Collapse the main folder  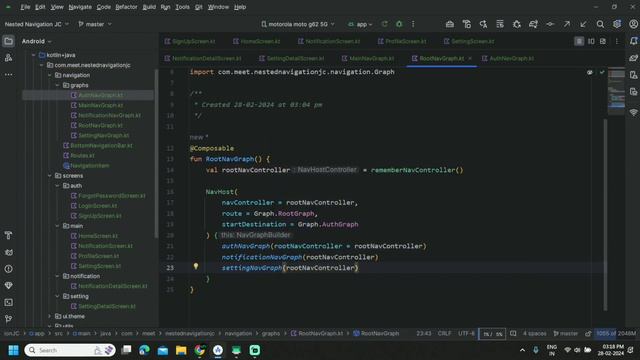58,226
